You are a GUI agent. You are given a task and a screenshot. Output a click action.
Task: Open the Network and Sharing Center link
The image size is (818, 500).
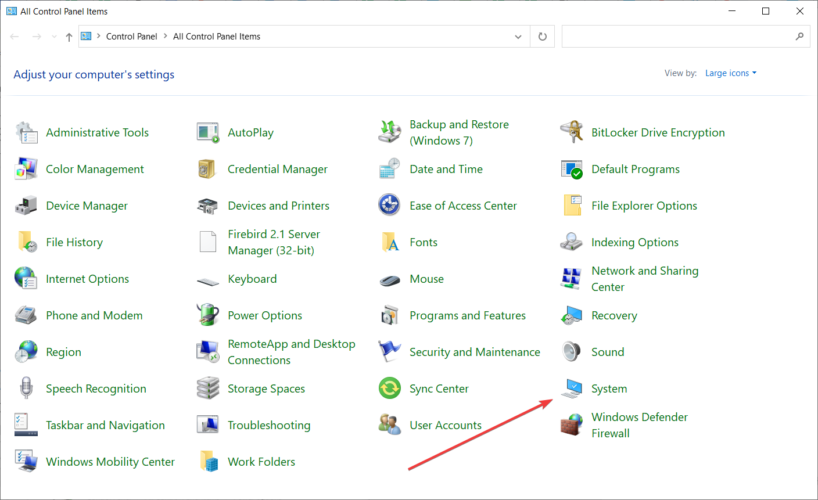click(645, 279)
